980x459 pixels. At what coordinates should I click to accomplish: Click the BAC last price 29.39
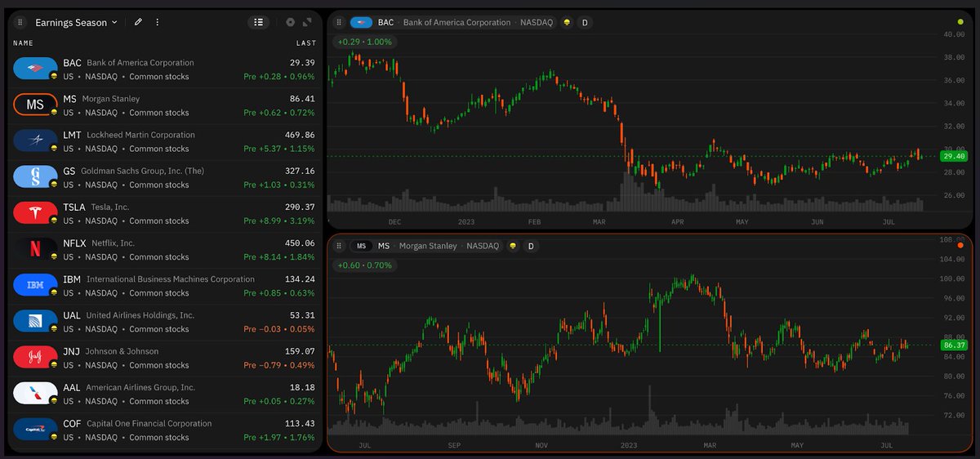(302, 63)
